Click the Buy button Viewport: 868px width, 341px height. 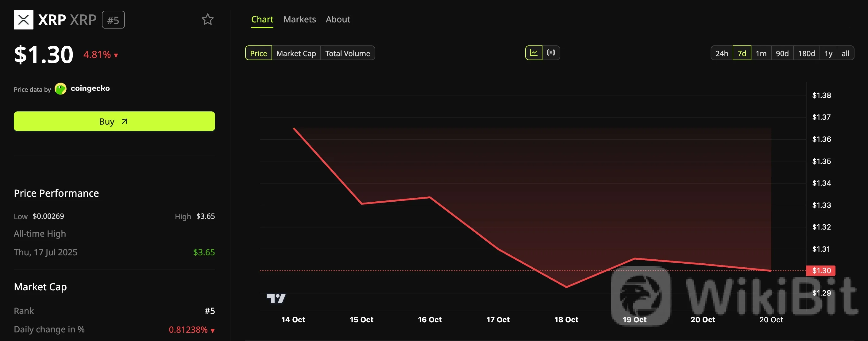pos(114,121)
